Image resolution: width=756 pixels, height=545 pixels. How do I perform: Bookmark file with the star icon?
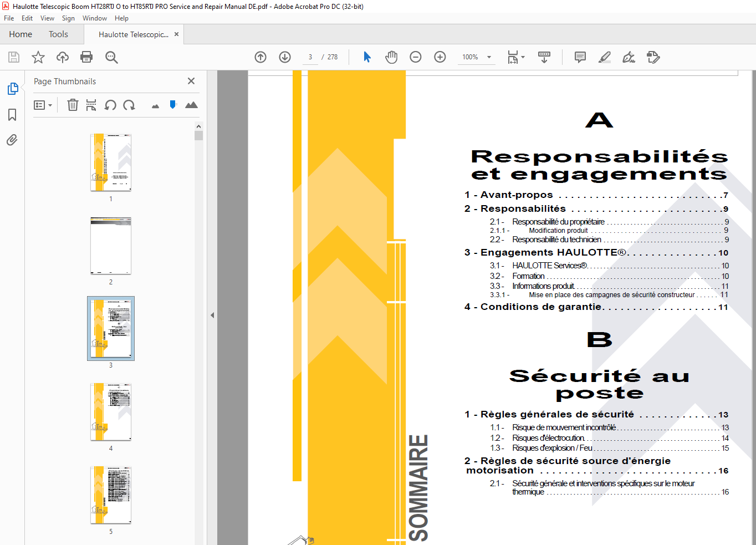coord(38,57)
